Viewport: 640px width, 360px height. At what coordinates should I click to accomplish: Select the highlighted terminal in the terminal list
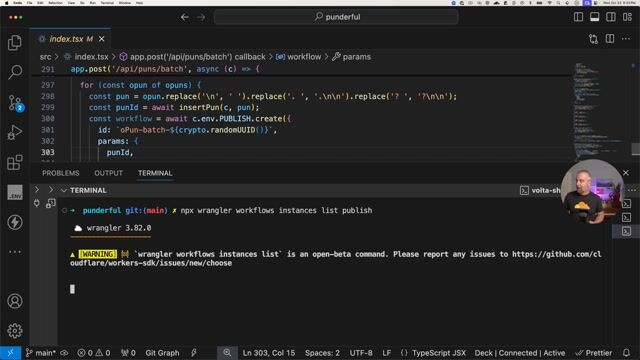626,231
